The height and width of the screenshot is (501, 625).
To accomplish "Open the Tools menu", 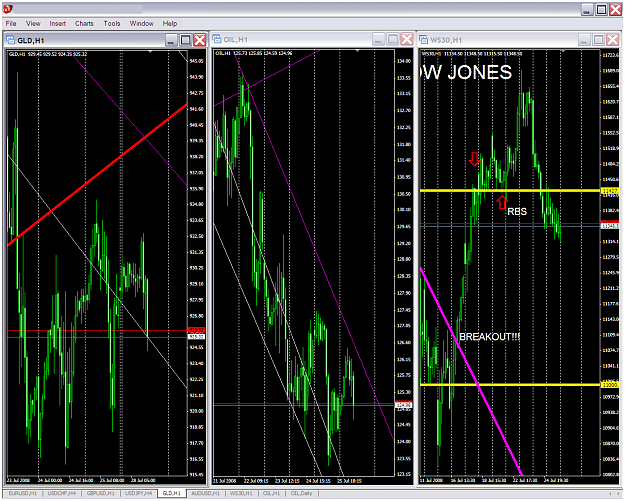I will coord(112,24).
